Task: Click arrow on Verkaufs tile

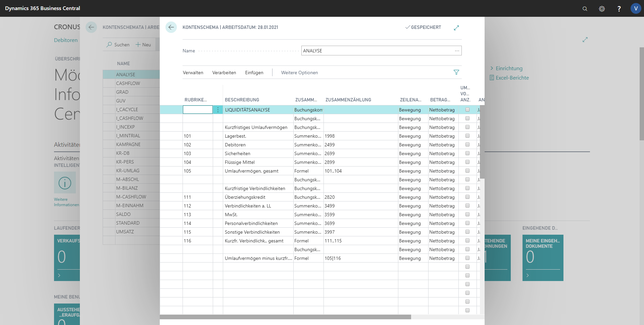Action: click(59, 275)
